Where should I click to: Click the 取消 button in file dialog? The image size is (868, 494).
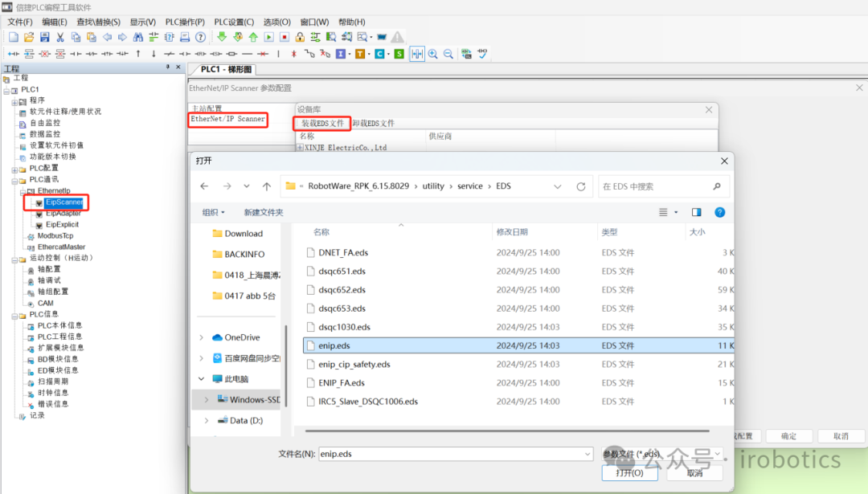point(694,473)
